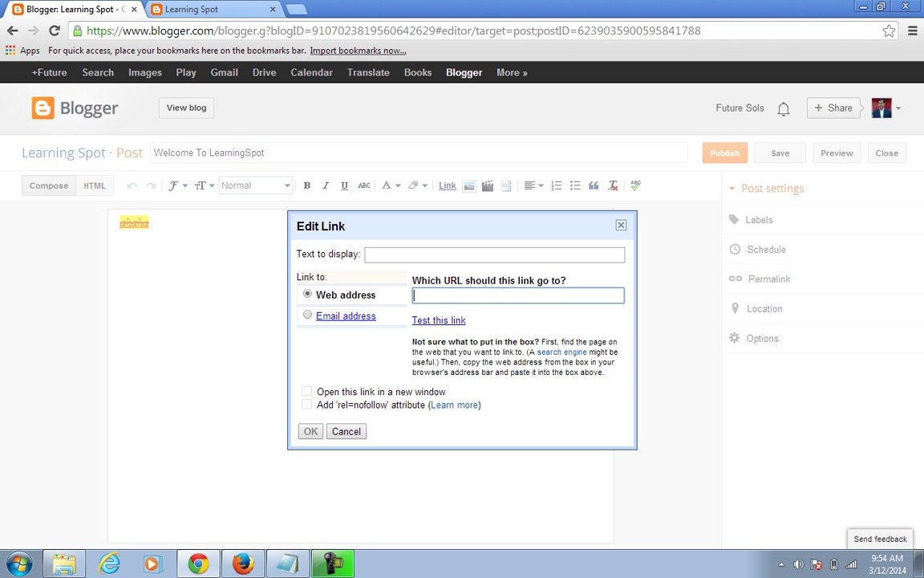Open the text color picker

(391, 185)
